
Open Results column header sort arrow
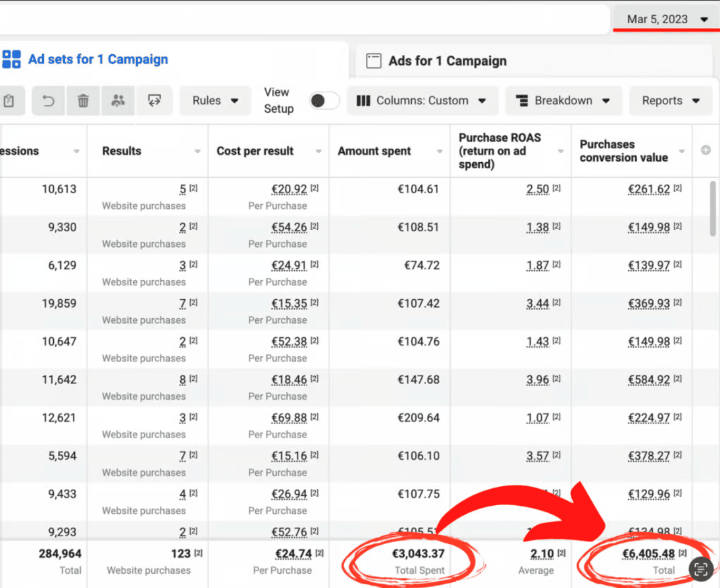[x=198, y=151]
